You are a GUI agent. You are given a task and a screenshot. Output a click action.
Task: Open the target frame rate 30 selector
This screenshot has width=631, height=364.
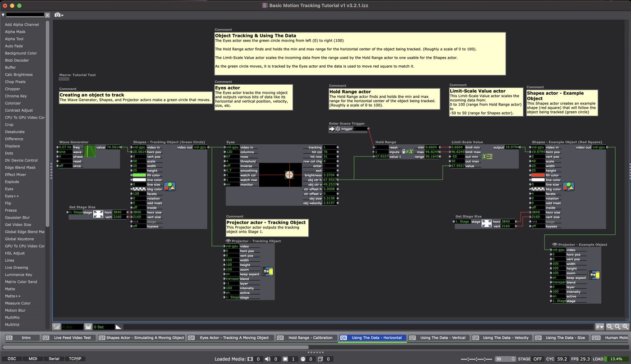pyautogui.click(x=505, y=359)
